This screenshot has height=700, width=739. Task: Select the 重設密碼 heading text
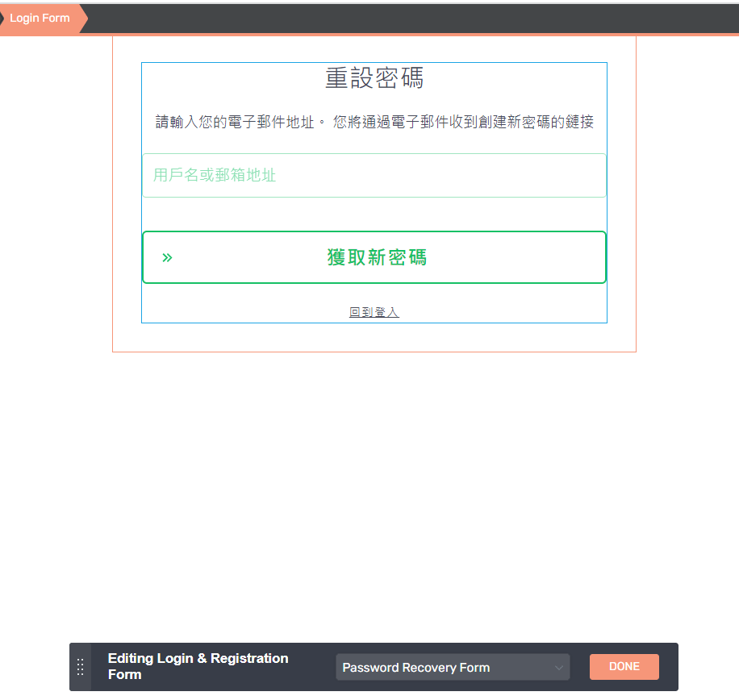click(374, 77)
